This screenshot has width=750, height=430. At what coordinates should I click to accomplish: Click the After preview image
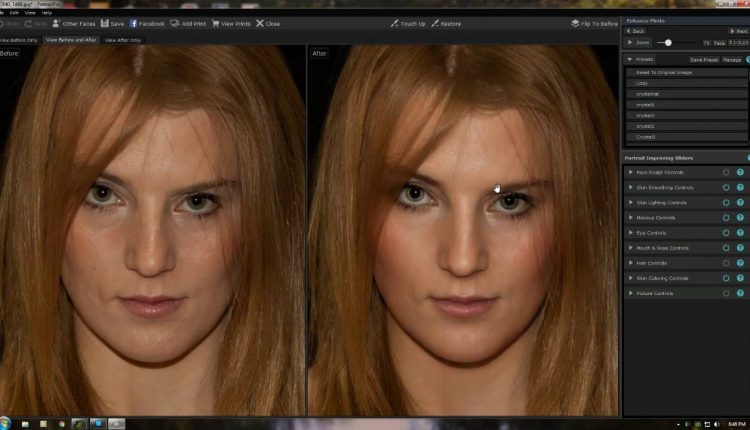pyautogui.click(x=463, y=231)
